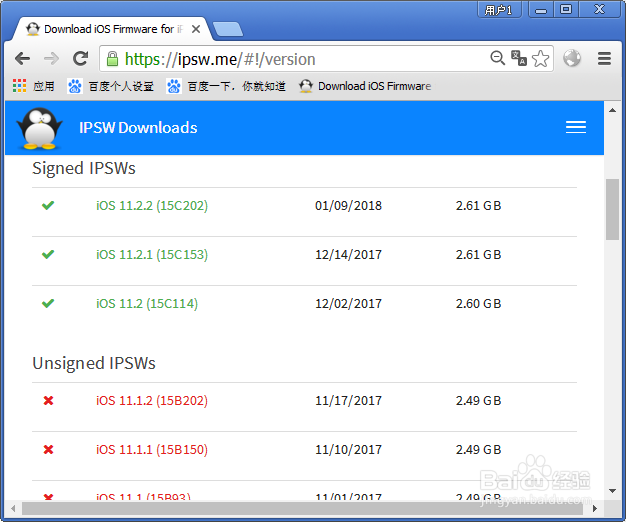Click the Unsigned IPSWs heading

[x=94, y=364]
